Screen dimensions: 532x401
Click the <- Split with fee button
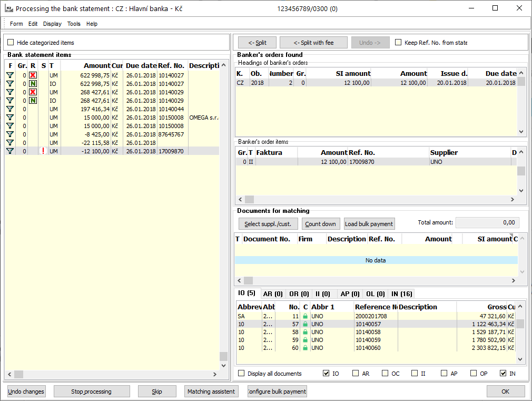[313, 43]
